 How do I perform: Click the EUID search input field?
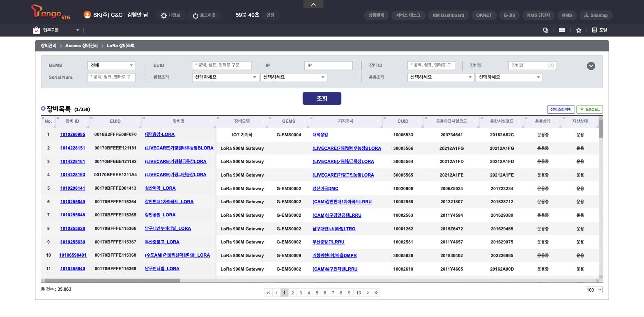coord(222,65)
